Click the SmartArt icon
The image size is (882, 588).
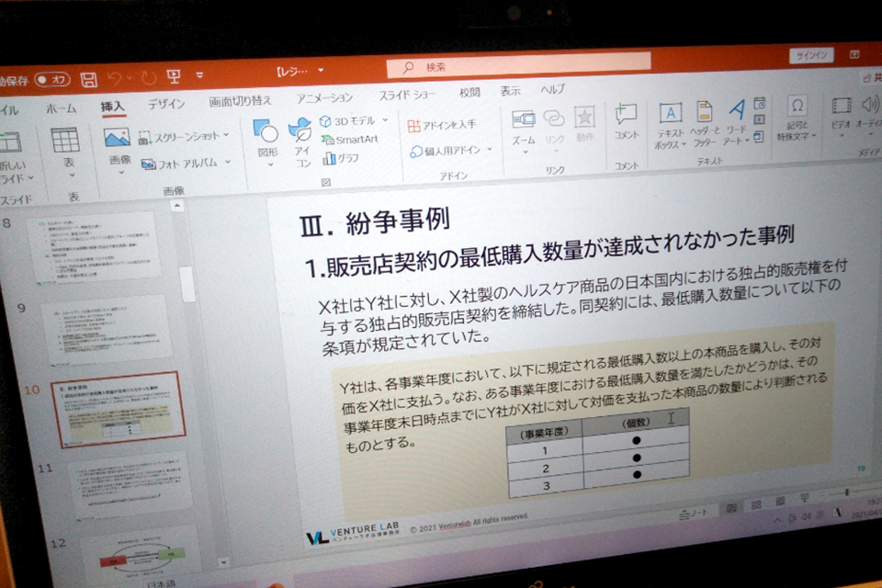[x=327, y=140]
